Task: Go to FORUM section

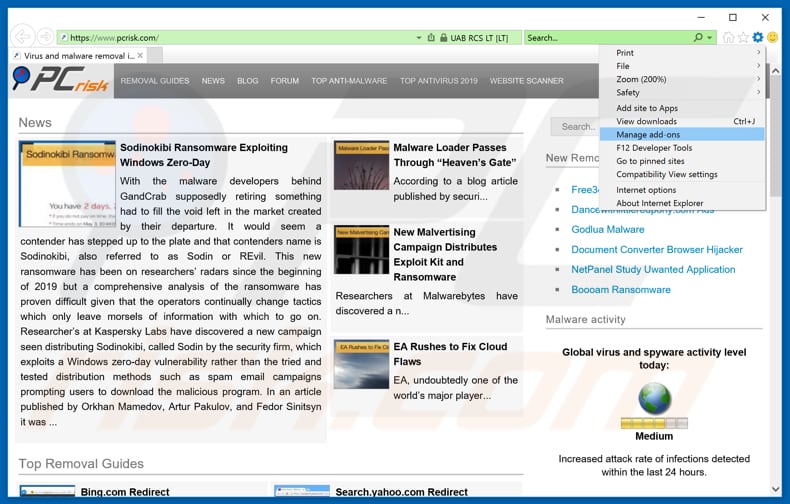Action: click(285, 81)
